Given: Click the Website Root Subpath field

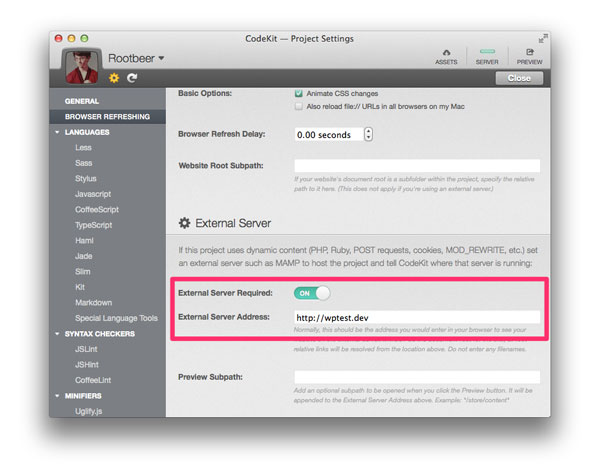Looking at the screenshot, I should (417, 166).
